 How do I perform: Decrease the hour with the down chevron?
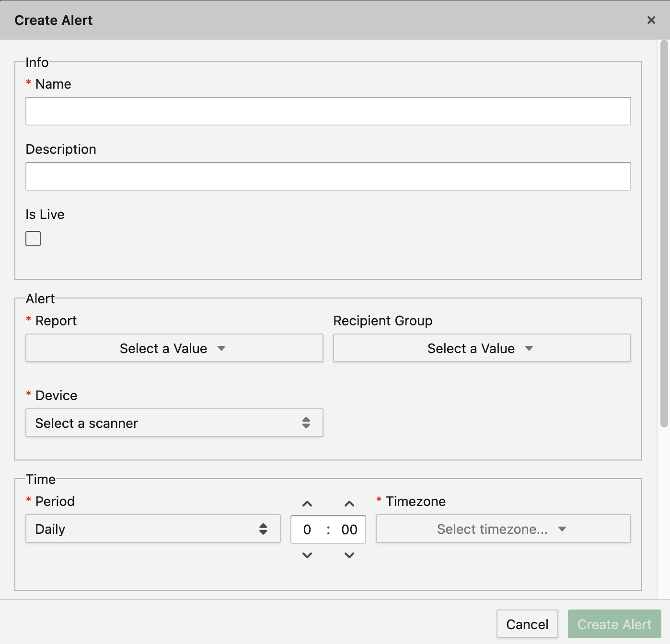click(x=307, y=555)
